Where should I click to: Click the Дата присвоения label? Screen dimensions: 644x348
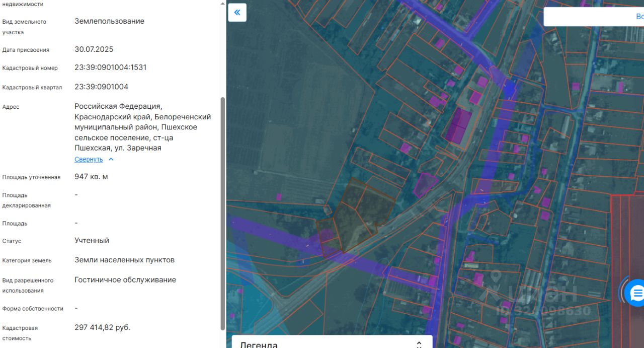pyautogui.click(x=26, y=50)
